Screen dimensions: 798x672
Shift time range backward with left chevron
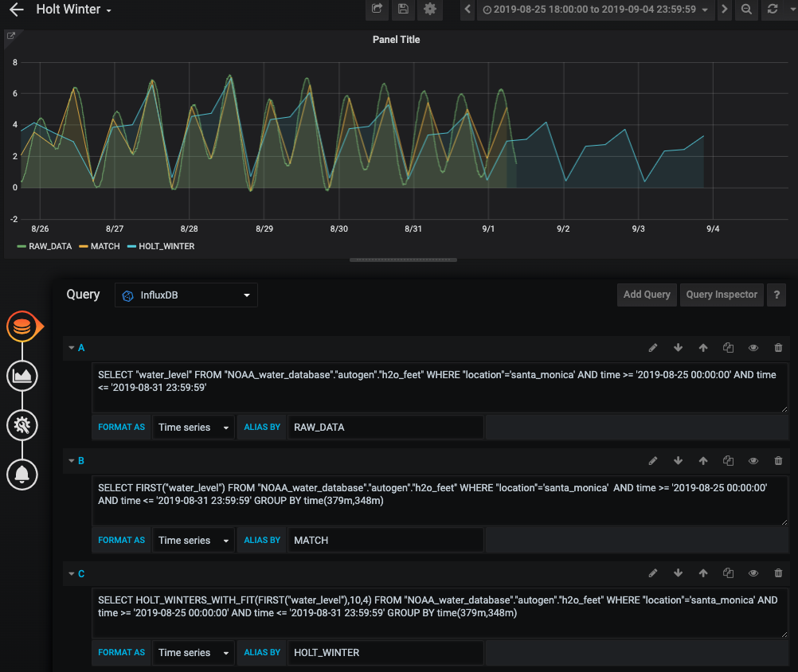[x=467, y=10]
